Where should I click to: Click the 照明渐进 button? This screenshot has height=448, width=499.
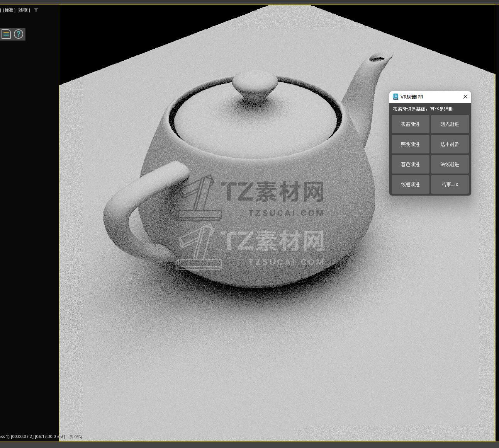coord(410,144)
